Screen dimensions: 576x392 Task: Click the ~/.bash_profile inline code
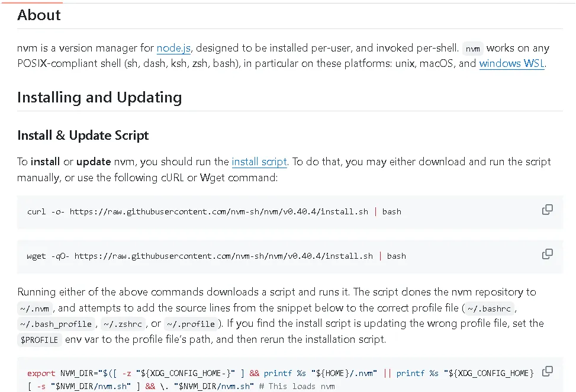click(x=56, y=324)
